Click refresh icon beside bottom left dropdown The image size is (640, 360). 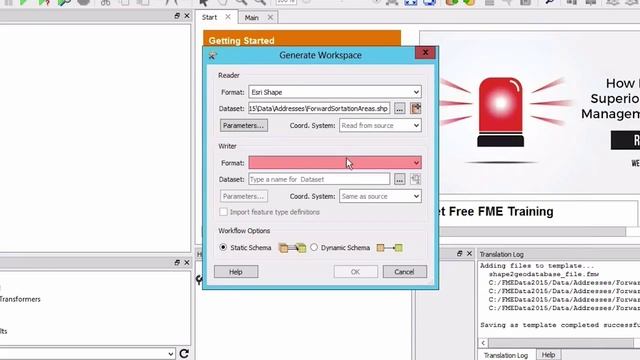(184, 353)
